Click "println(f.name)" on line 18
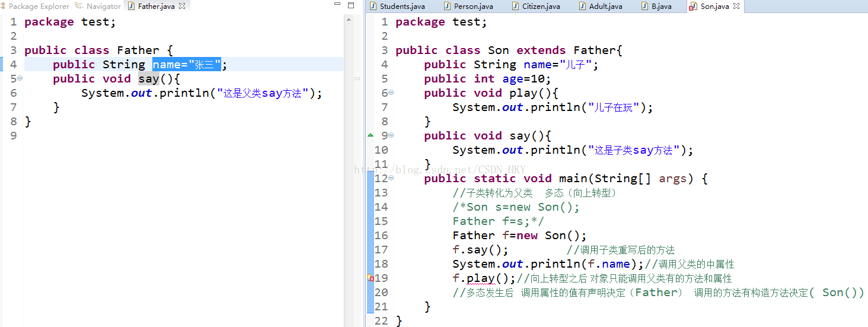The image size is (868, 327). 583,264
